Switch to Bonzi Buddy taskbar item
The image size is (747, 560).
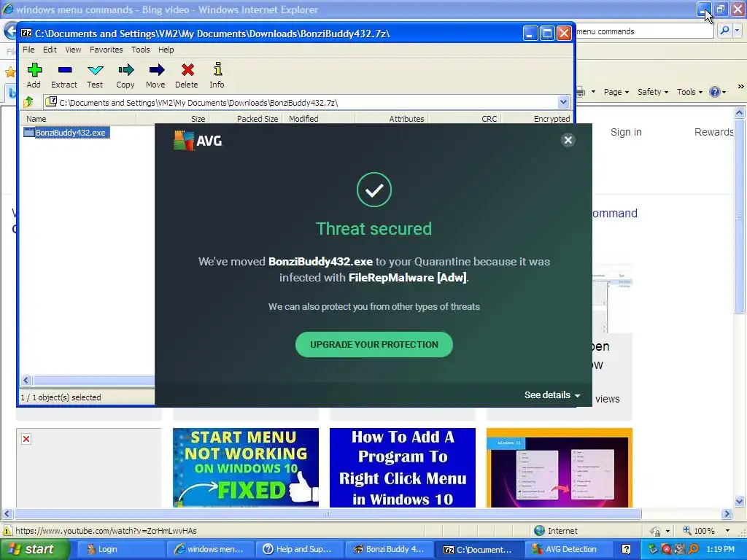390,549
